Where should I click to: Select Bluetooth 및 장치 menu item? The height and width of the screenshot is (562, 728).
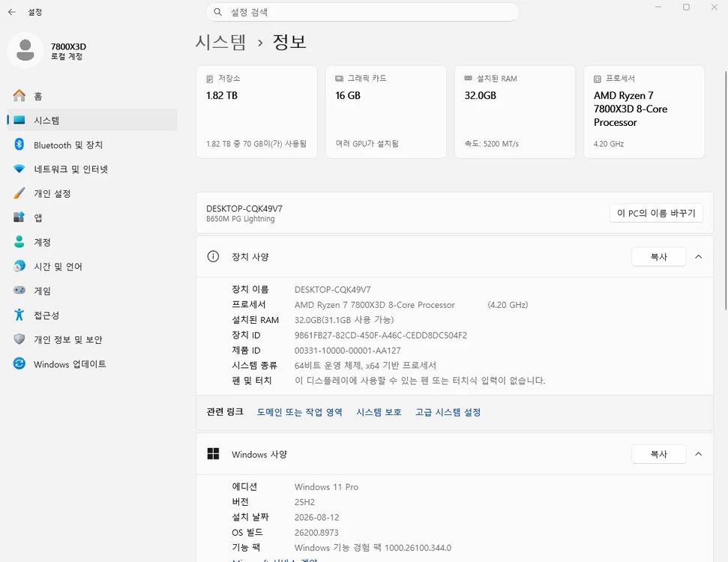(x=92, y=145)
